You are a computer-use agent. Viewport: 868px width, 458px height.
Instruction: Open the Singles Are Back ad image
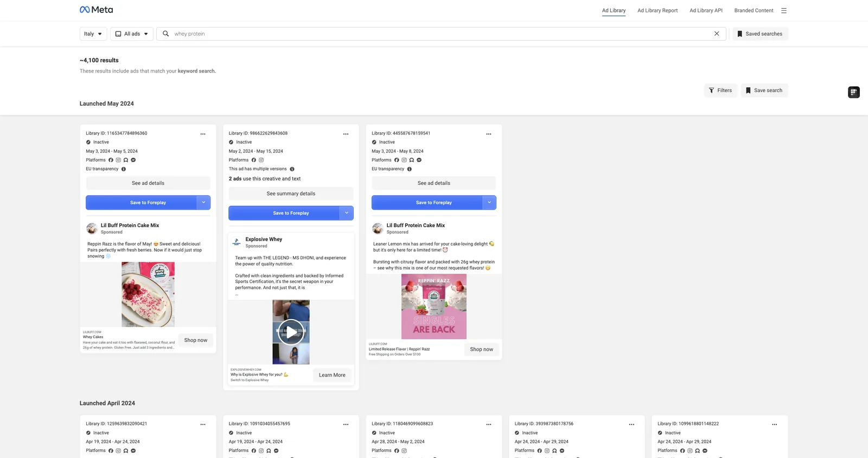tap(434, 307)
